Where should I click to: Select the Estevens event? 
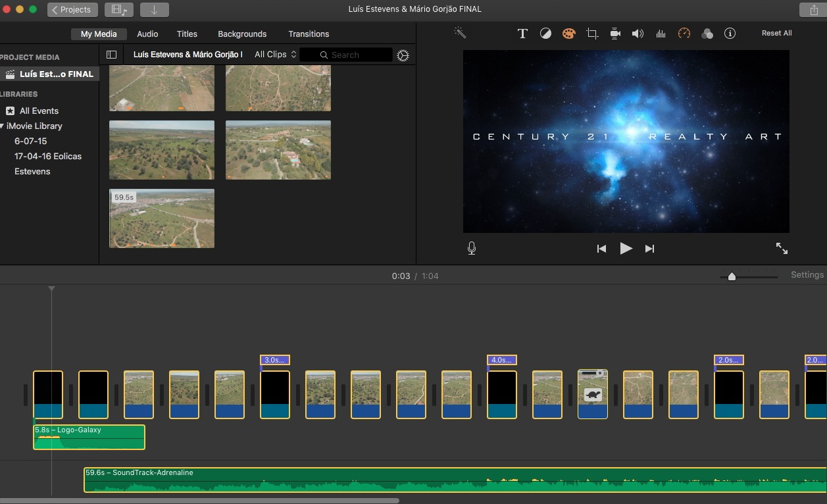(32, 171)
